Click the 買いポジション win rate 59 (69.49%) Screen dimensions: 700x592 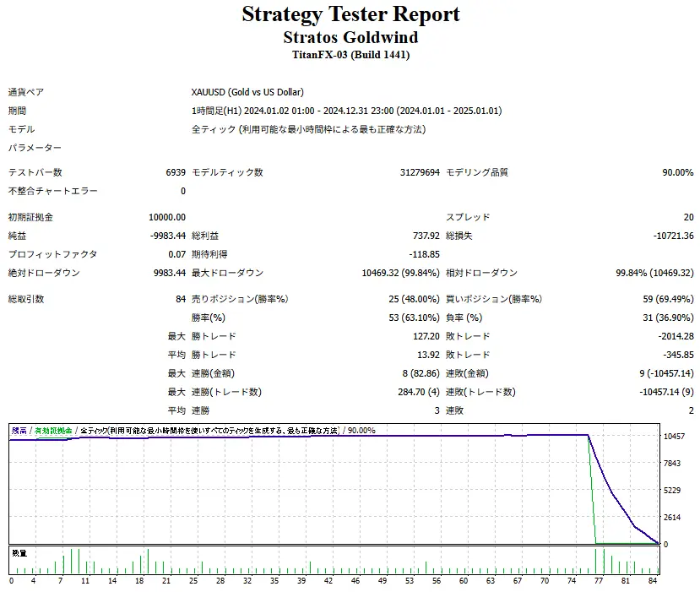tap(667, 299)
